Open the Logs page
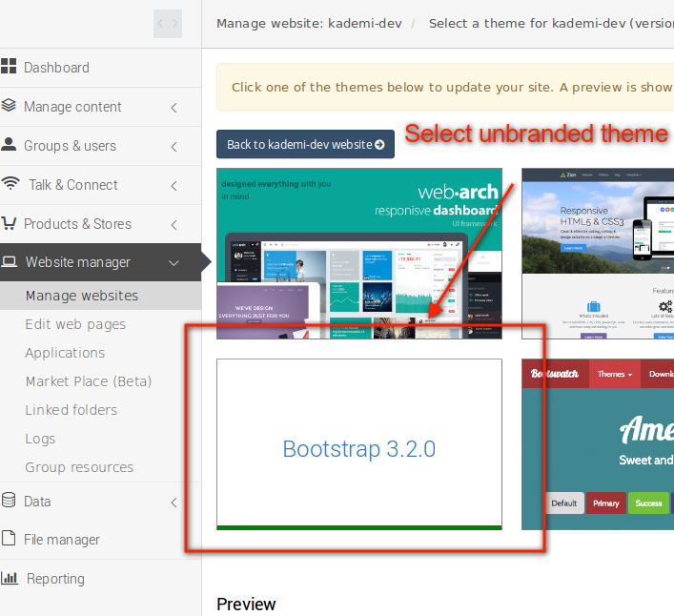The image size is (674, 616). [40, 439]
